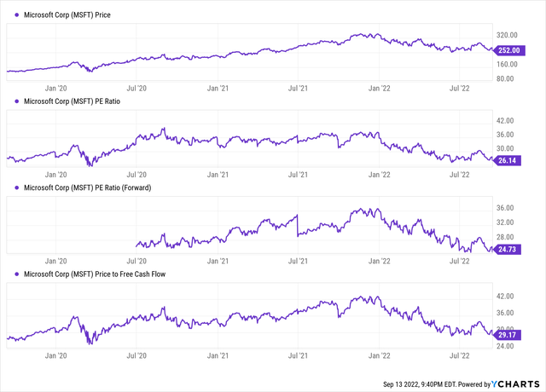Select the 24.73 forward PE value tag
Screen dimensions: 546x392
pos(508,249)
